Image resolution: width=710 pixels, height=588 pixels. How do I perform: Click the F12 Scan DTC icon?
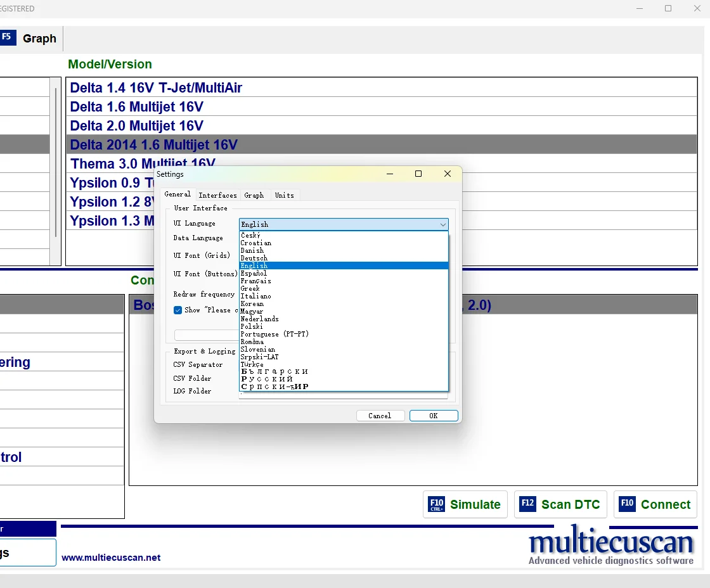click(527, 504)
